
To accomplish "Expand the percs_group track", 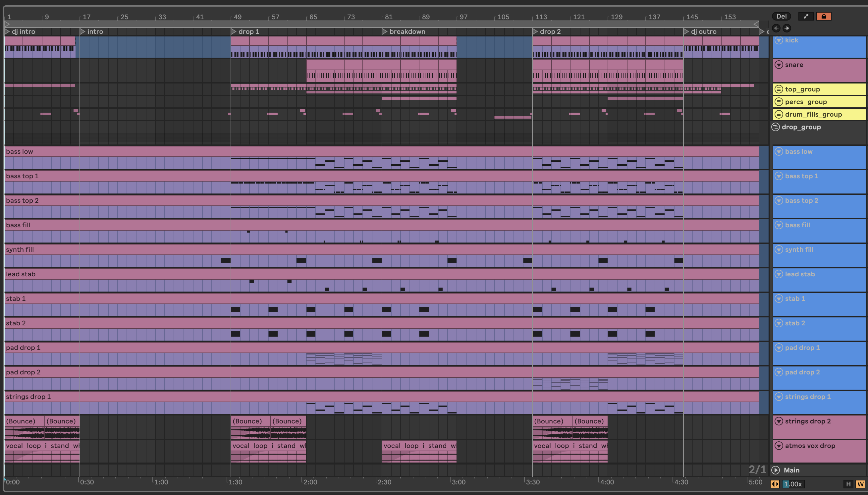I will tap(779, 102).
